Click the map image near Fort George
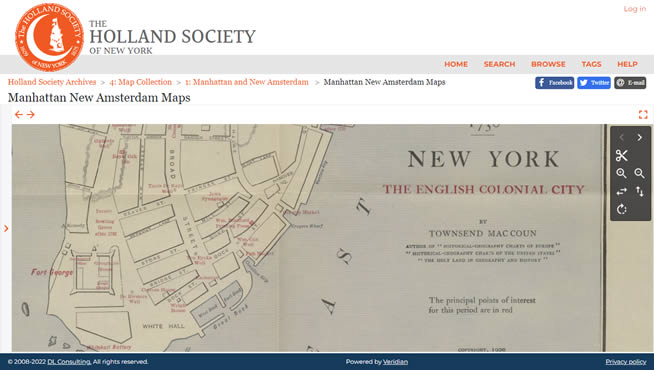The width and height of the screenshot is (654, 370). pyautogui.click(x=52, y=272)
